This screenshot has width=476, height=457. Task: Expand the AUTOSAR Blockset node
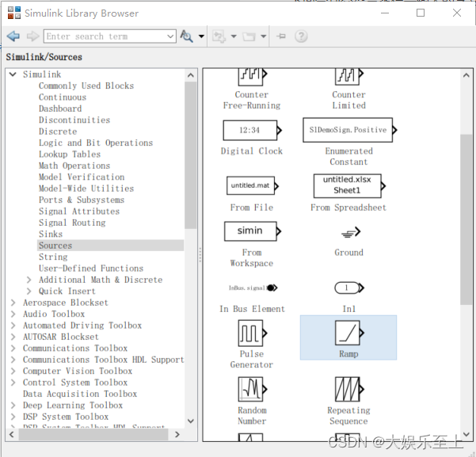pos(13,337)
